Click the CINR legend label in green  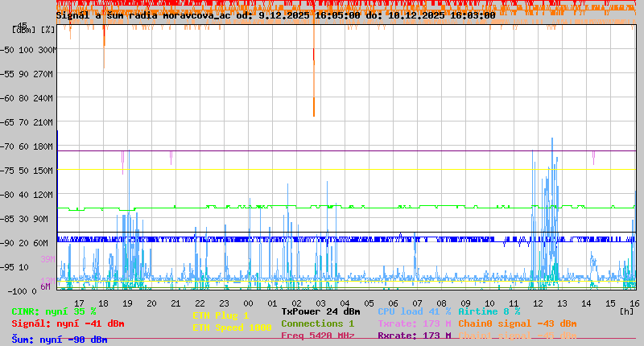53,311
